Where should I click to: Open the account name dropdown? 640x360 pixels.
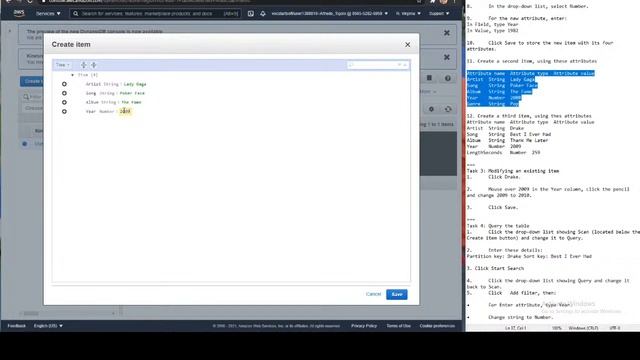pos(329,13)
